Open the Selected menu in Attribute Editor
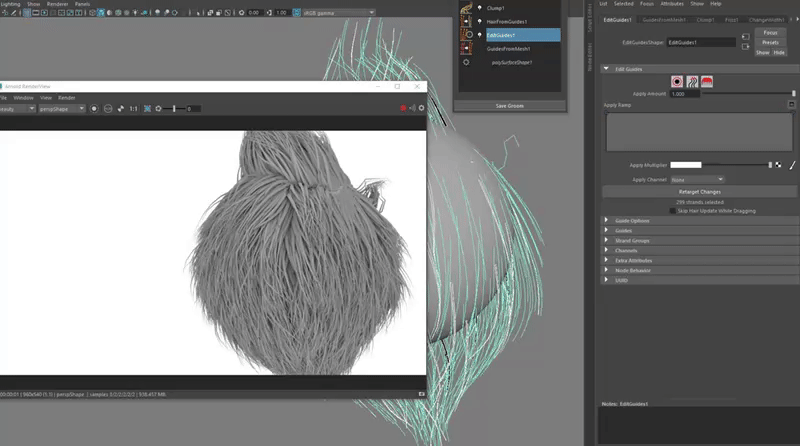Viewport: 800px width, 446px height. 623,4
